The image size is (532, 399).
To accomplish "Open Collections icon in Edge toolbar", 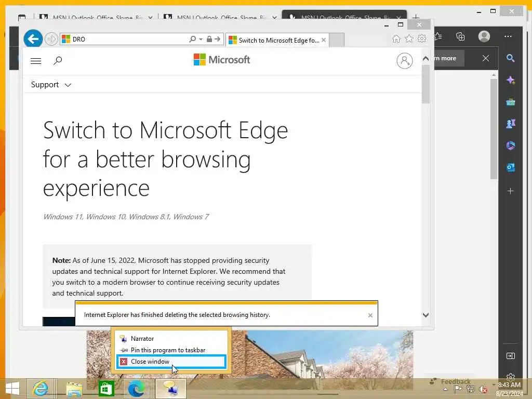I will [x=460, y=36].
